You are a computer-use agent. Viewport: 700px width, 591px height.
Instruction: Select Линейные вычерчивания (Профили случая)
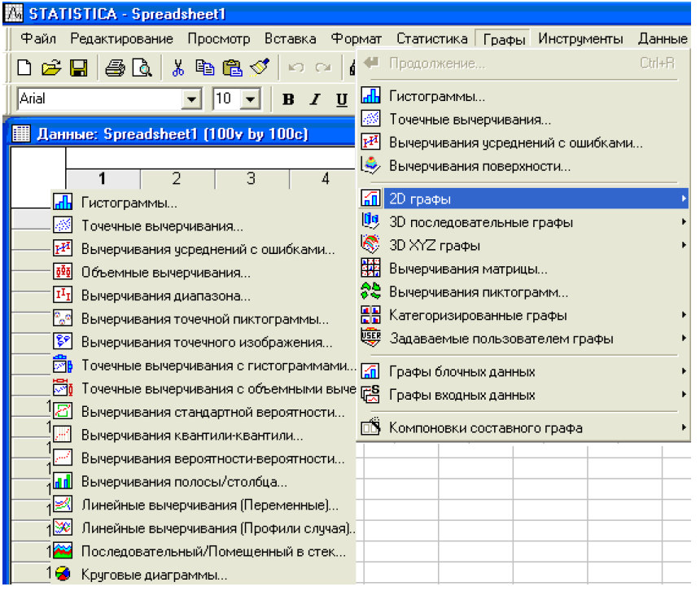(x=203, y=528)
